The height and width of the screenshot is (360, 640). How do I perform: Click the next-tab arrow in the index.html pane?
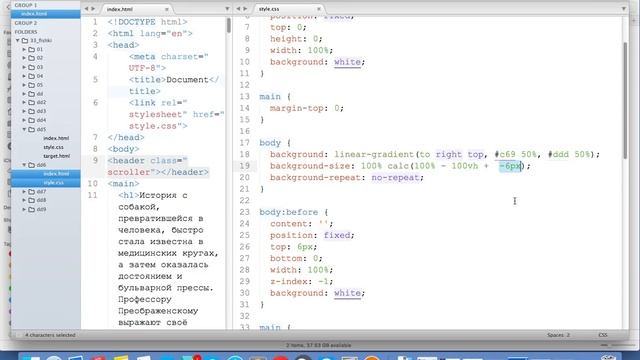[x=93, y=9]
